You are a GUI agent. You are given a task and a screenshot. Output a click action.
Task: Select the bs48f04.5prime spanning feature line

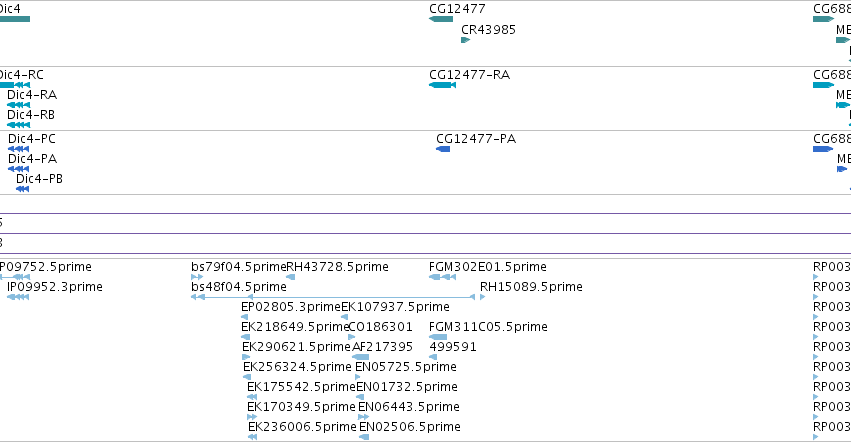[333, 297]
